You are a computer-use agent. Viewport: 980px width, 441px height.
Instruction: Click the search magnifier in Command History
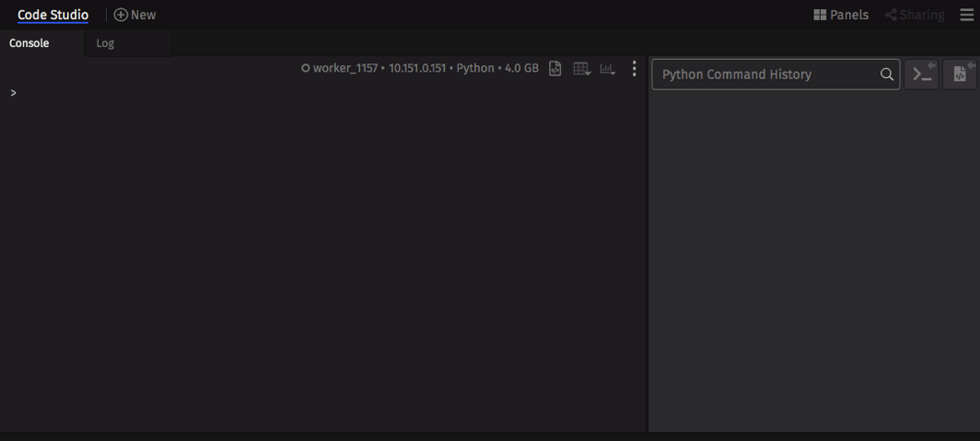click(886, 75)
